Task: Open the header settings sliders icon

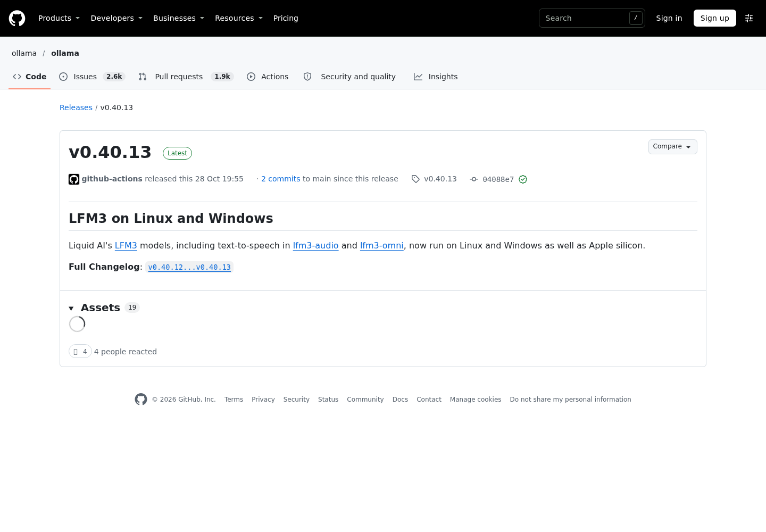Action: [x=749, y=18]
